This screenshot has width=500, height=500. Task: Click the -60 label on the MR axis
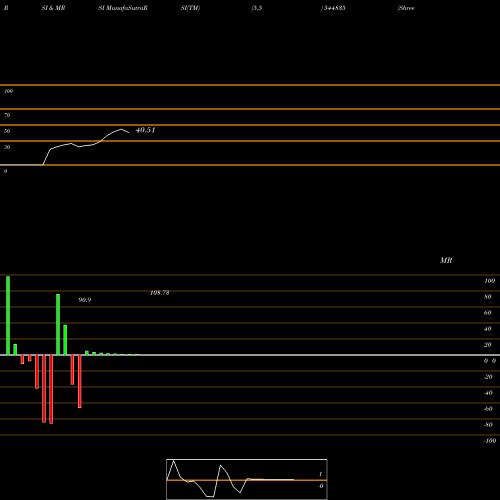tap(488, 409)
